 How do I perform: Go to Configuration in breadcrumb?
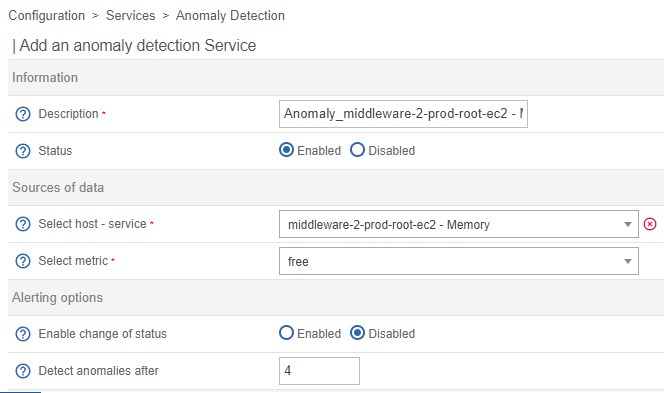point(47,16)
